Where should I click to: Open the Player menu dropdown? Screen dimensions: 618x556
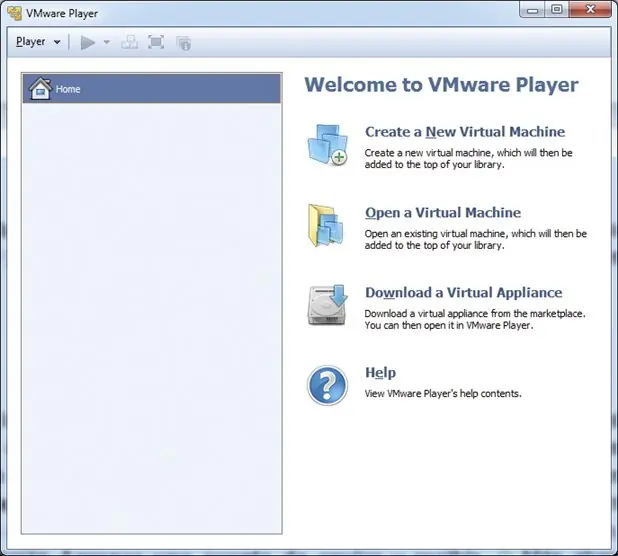[x=38, y=42]
